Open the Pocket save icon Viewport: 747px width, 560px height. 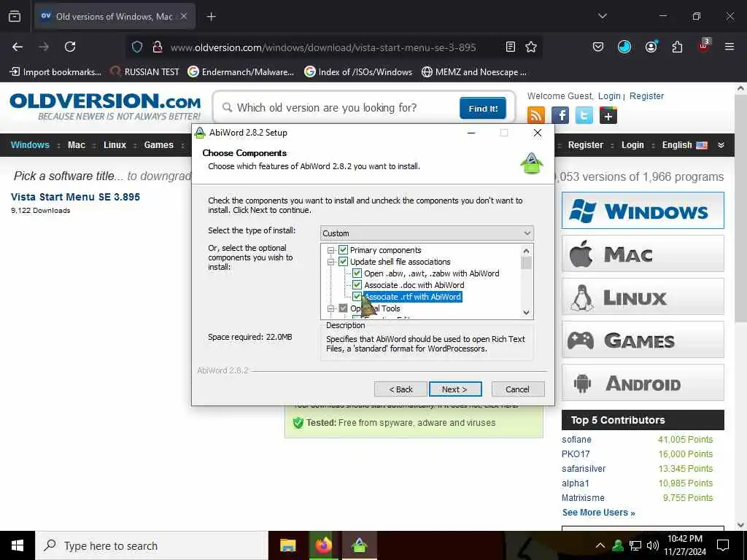click(598, 47)
